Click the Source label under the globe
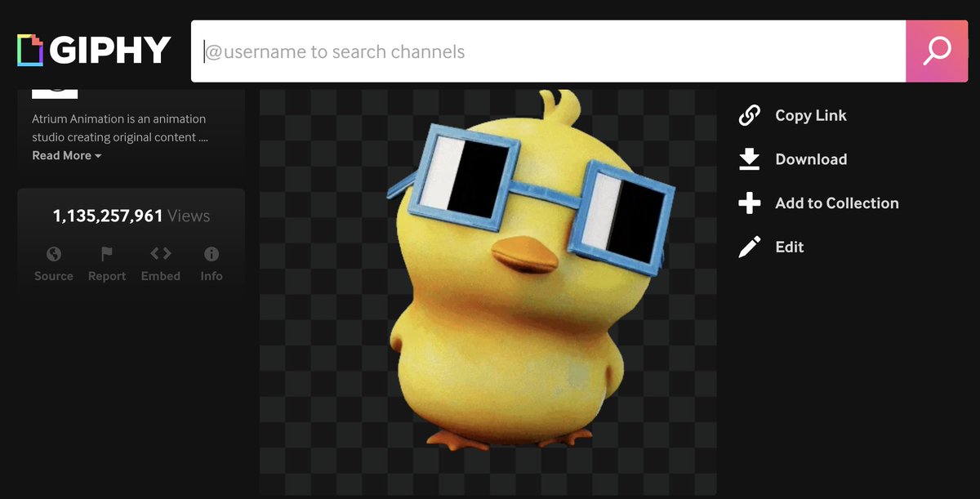 click(54, 276)
